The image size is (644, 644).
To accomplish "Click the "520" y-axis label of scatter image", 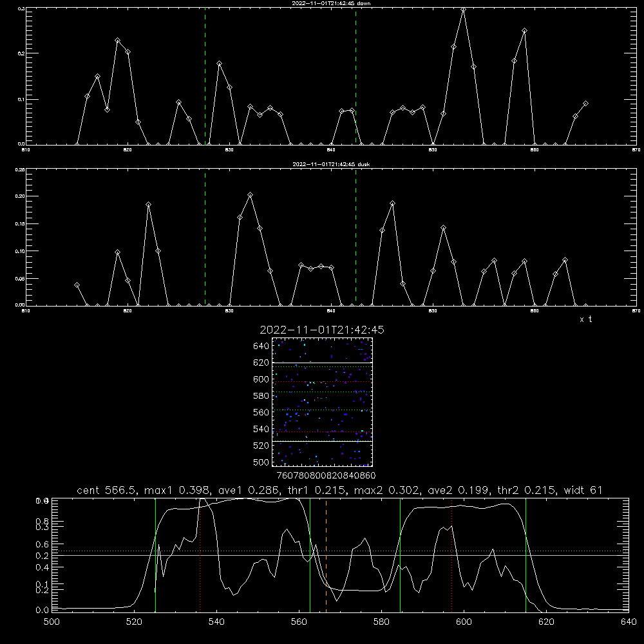I will point(261,446).
